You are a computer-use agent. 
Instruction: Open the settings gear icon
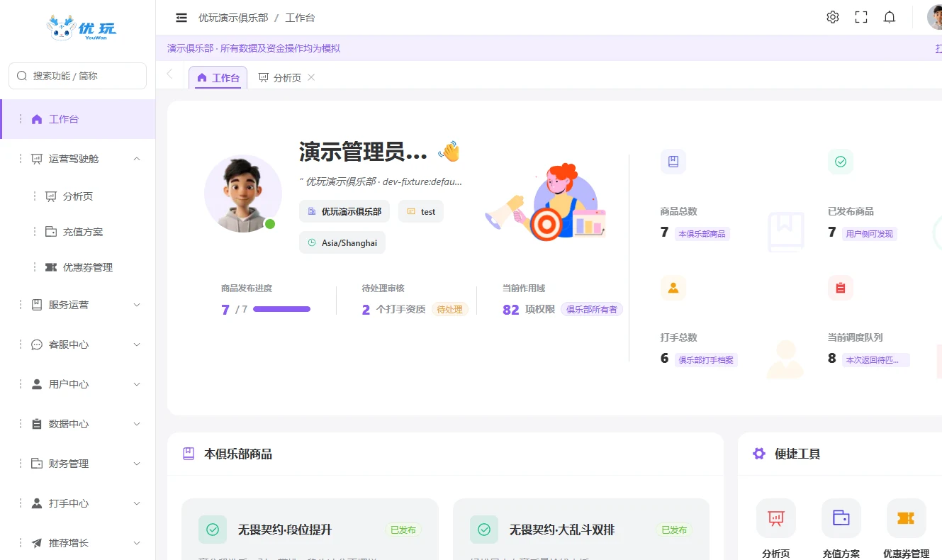pos(833,18)
